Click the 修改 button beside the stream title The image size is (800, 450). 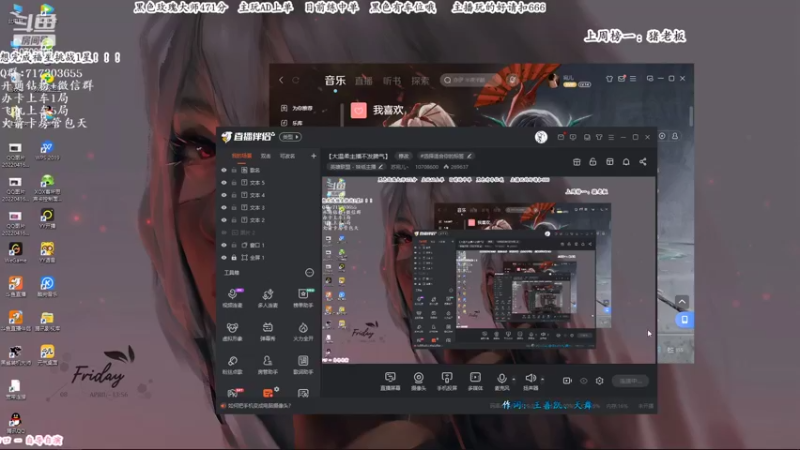(404, 156)
